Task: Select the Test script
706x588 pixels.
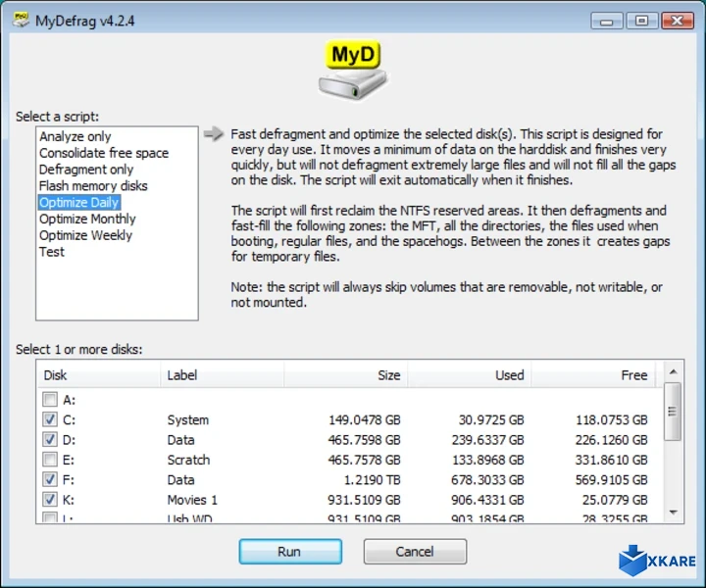Action: 51,252
